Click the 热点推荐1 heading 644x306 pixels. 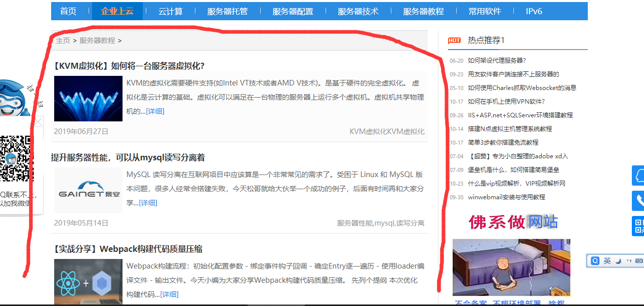click(x=486, y=40)
